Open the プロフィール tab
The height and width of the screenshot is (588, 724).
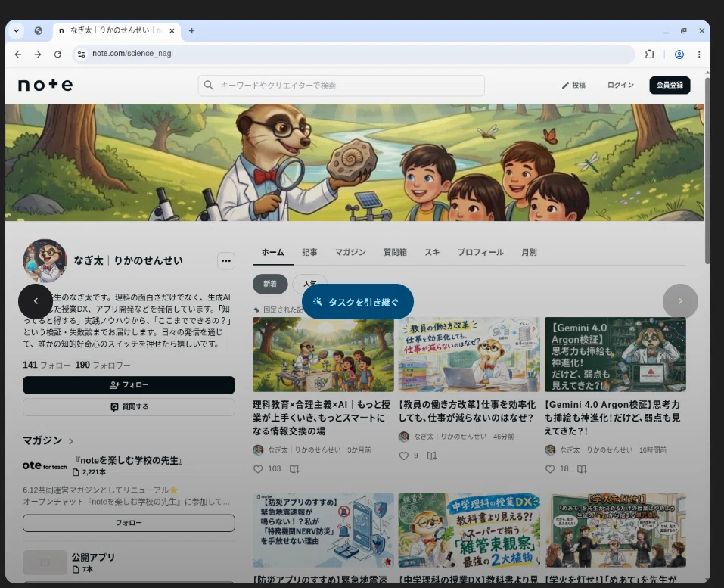tap(480, 252)
